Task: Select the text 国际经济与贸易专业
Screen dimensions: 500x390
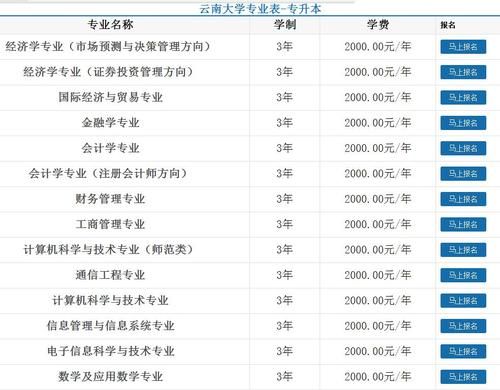Action: 110,97
